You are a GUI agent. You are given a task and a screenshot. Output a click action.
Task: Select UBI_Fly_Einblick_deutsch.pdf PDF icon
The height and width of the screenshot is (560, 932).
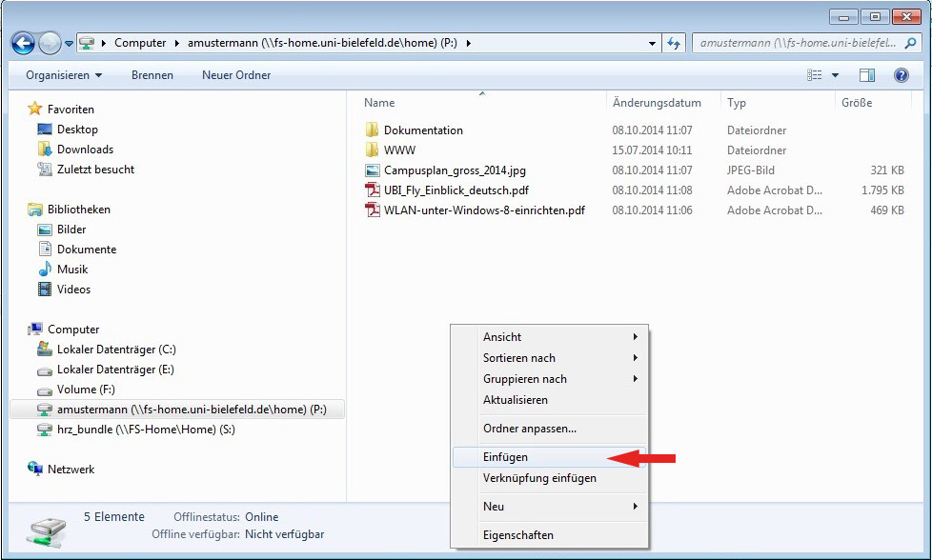click(x=373, y=190)
